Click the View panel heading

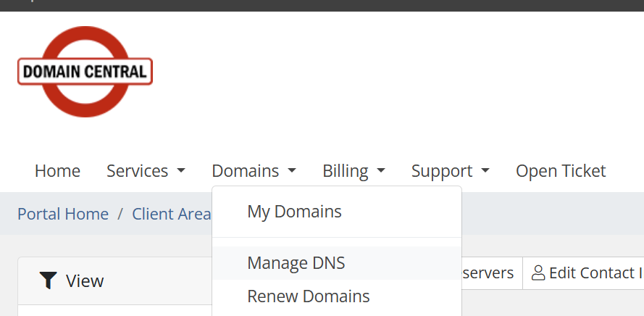115,281
